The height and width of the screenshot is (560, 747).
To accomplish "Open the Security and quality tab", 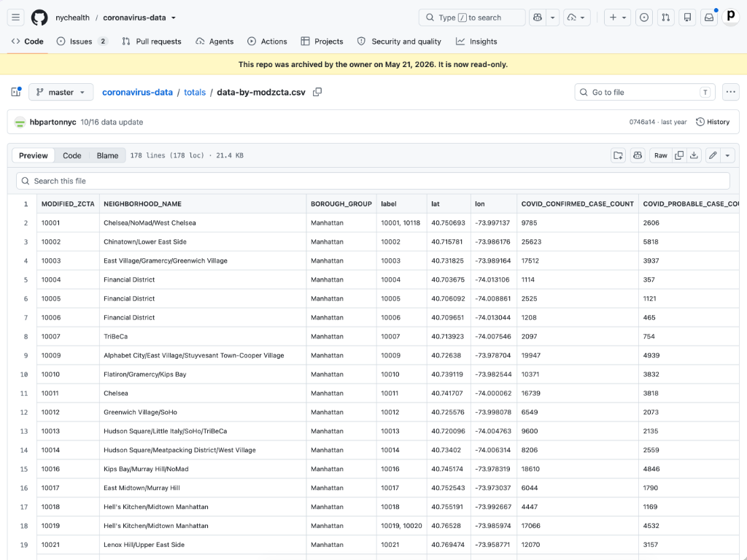I will (x=399, y=42).
